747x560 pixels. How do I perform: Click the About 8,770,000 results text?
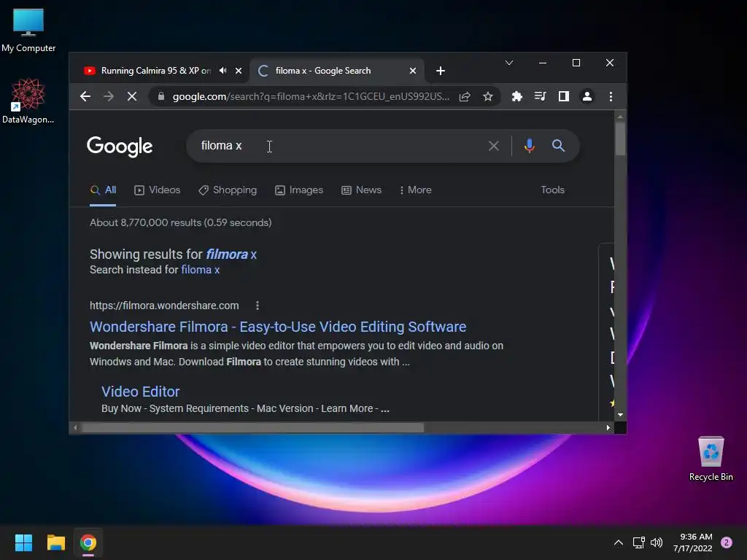point(181,223)
